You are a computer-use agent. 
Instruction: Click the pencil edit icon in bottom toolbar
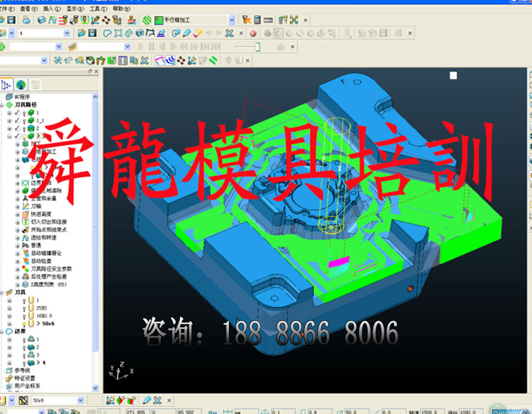pos(147,400)
